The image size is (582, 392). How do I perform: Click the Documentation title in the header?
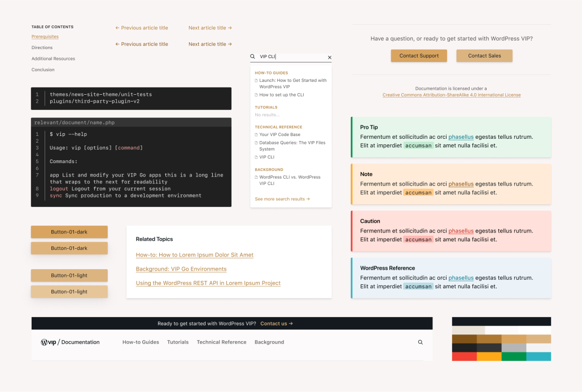tap(80, 342)
